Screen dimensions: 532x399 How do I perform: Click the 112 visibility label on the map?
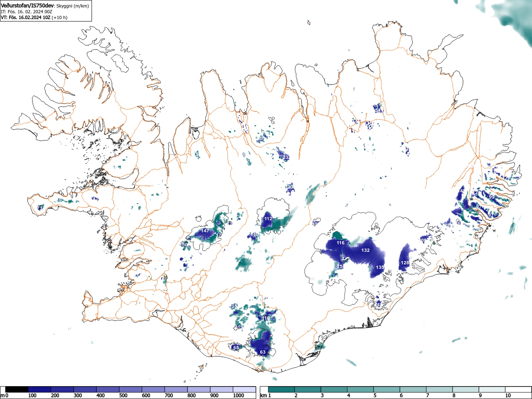tap(268, 219)
